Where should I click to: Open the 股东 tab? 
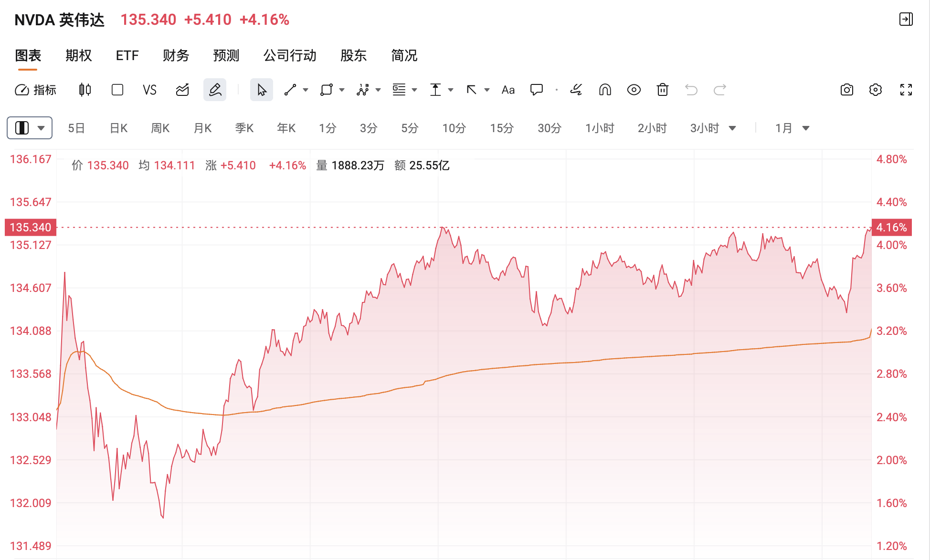point(354,56)
